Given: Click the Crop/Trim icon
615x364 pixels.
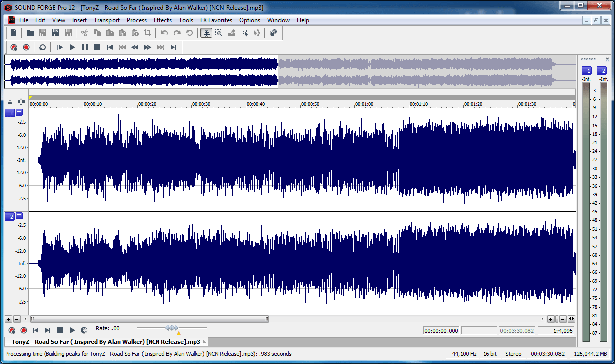Looking at the screenshot, I should (147, 33).
